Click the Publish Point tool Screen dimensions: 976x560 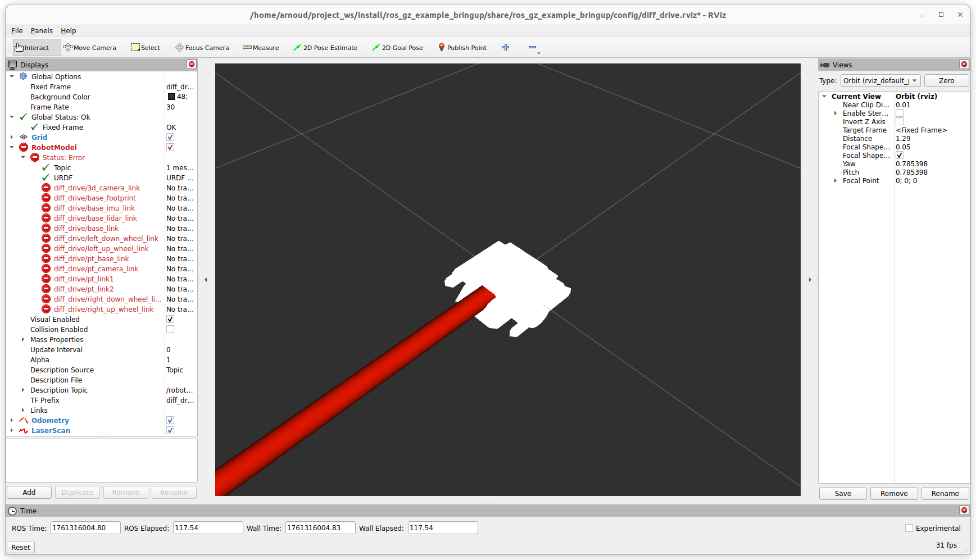pyautogui.click(x=462, y=48)
